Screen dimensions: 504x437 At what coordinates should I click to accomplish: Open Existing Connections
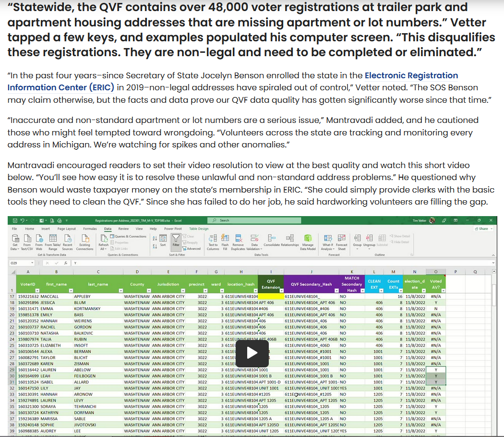[x=85, y=242]
